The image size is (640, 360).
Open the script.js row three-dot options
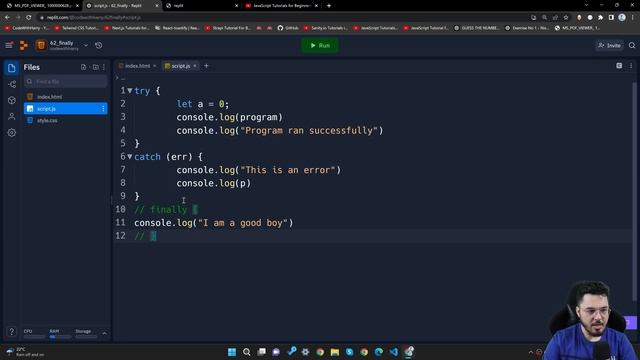coord(103,109)
